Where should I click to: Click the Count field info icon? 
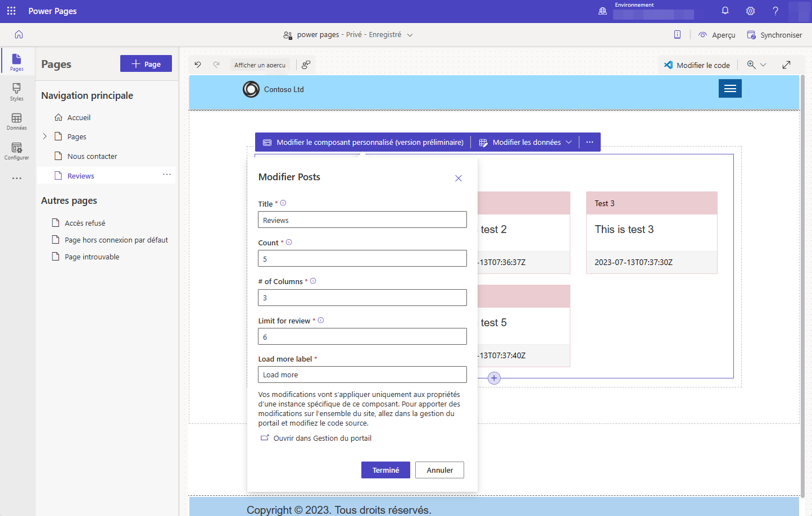point(289,243)
